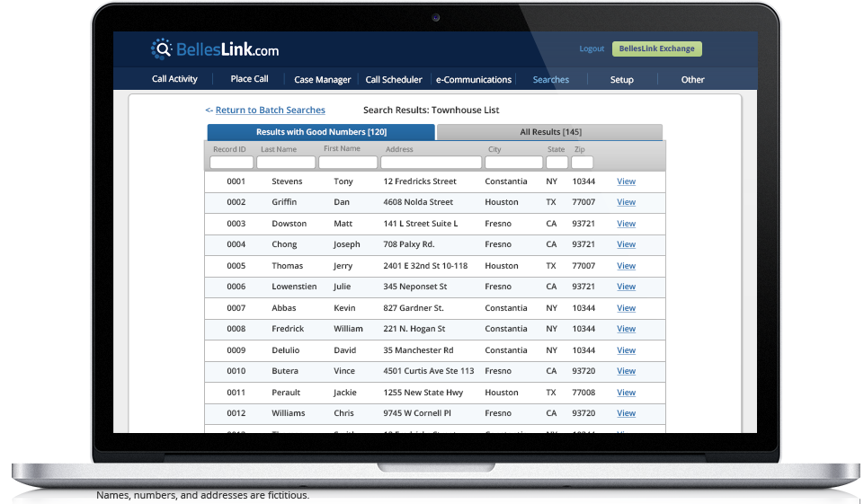Open the Place Call menu

(x=249, y=79)
